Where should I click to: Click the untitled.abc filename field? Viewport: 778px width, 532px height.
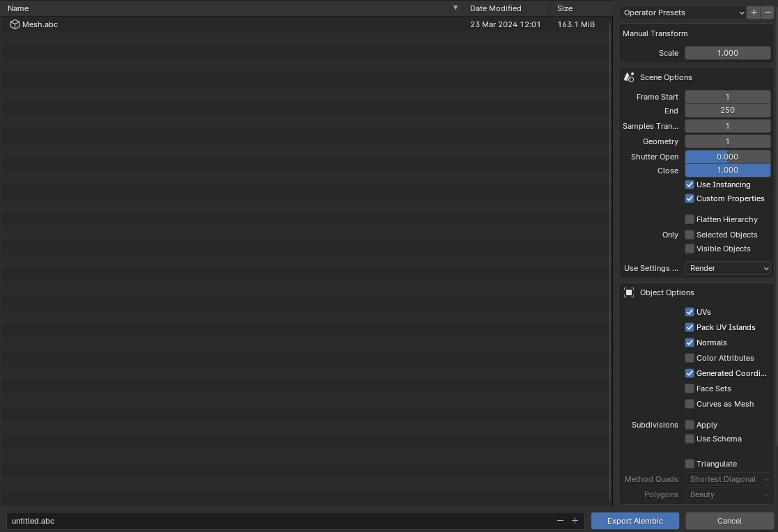tap(279, 521)
